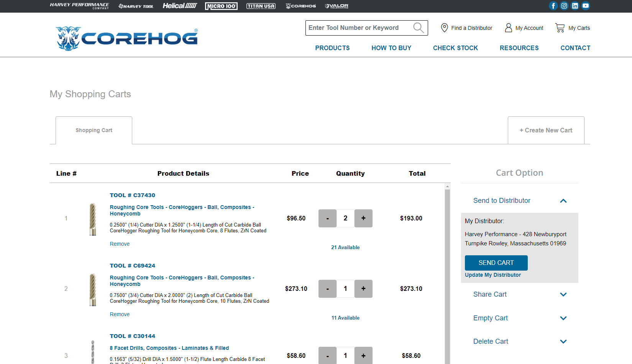Open the LinkedIn social media icon
Image resolution: width=632 pixels, height=364 pixels.
coord(575,6)
